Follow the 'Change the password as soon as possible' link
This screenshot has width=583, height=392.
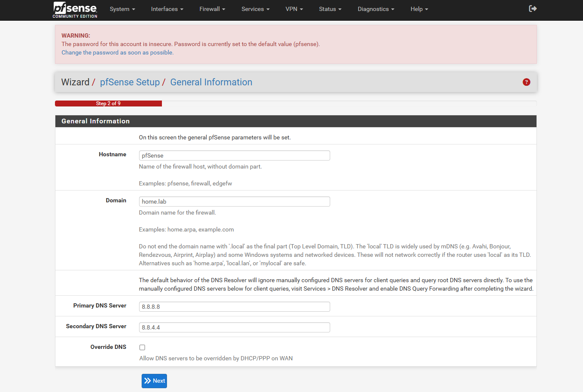click(x=118, y=52)
